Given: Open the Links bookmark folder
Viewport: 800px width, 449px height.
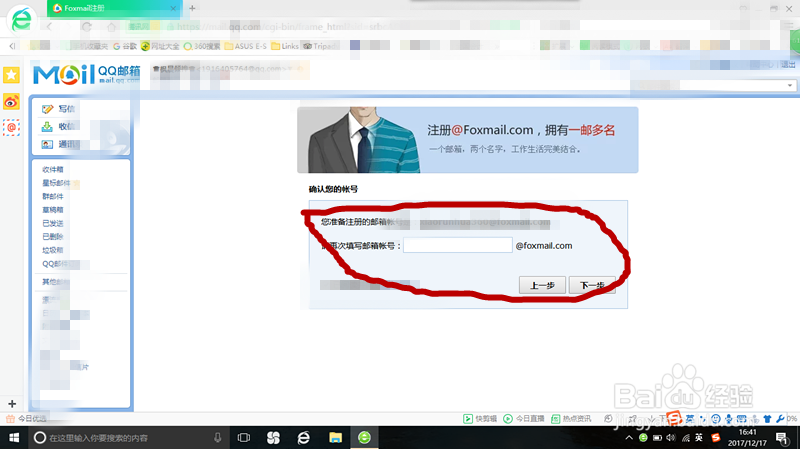Looking at the screenshot, I should (285, 46).
